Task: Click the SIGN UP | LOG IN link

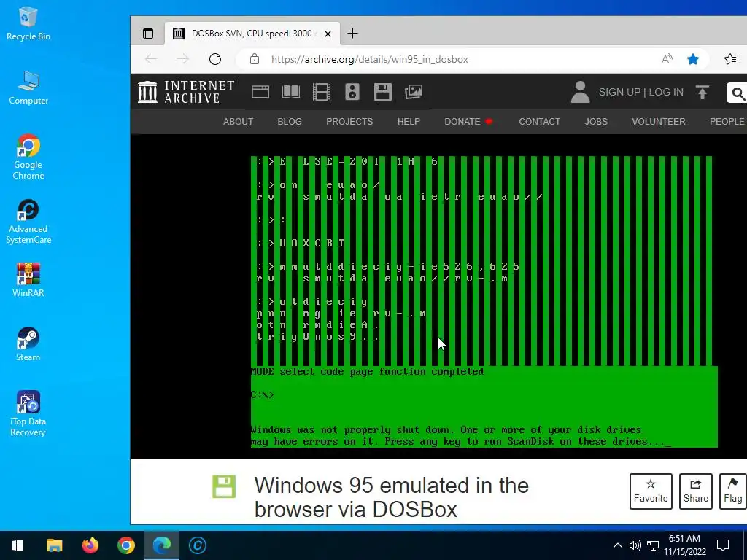Action: point(640,92)
